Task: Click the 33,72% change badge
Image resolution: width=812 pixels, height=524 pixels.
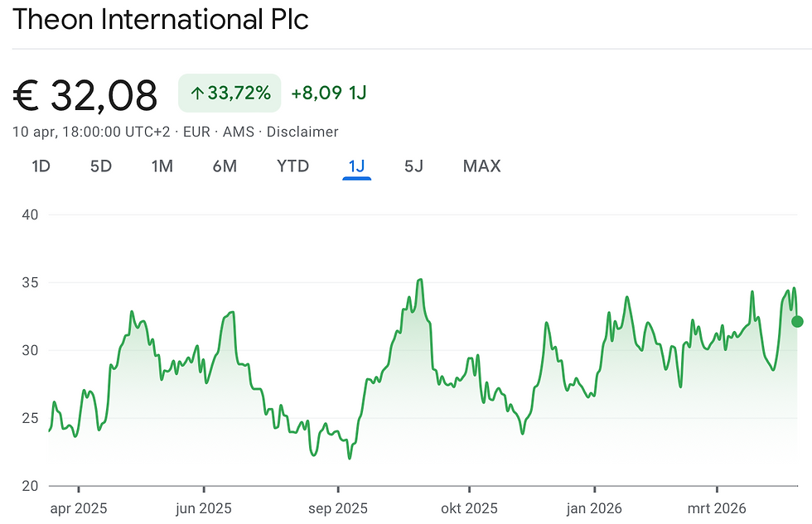Action: 230,93
